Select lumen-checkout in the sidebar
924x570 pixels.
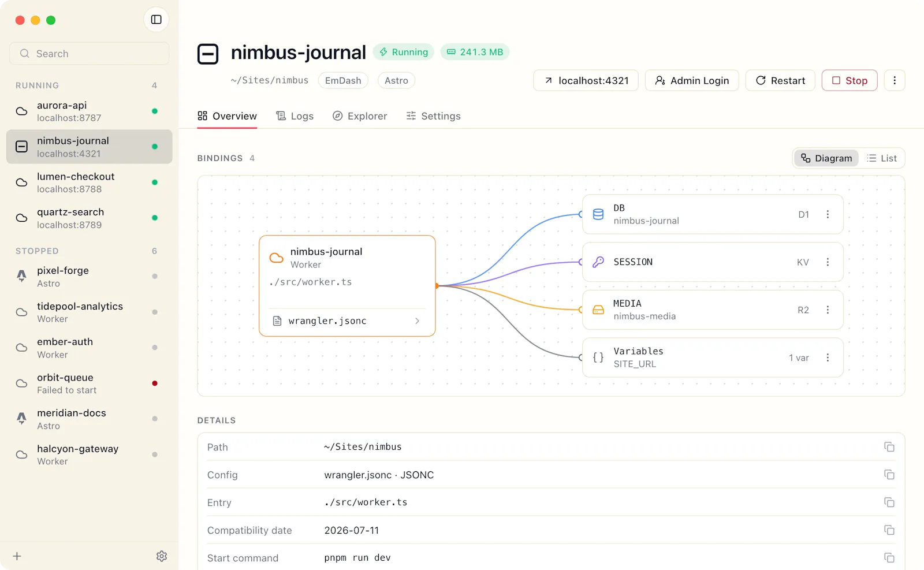click(90, 182)
